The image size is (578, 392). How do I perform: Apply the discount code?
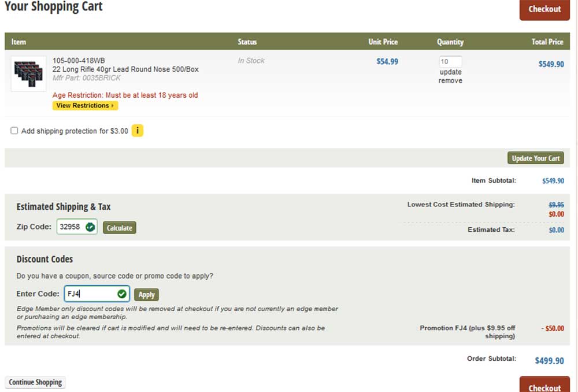click(x=146, y=295)
